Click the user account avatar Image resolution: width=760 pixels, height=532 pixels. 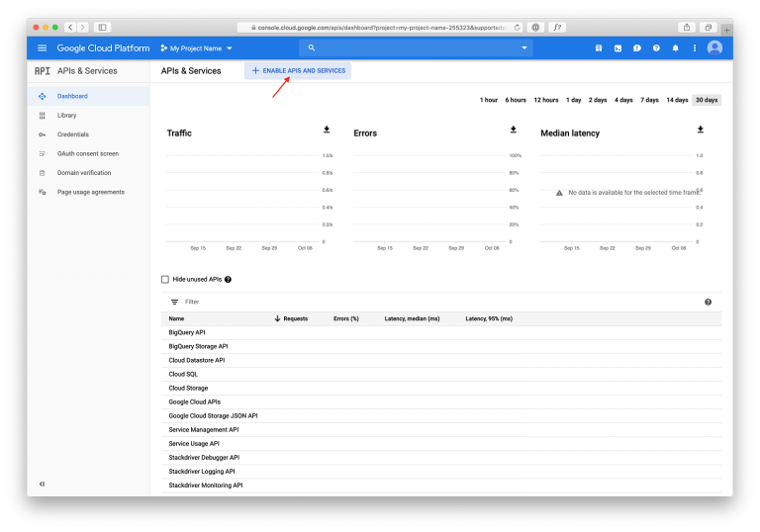click(714, 47)
